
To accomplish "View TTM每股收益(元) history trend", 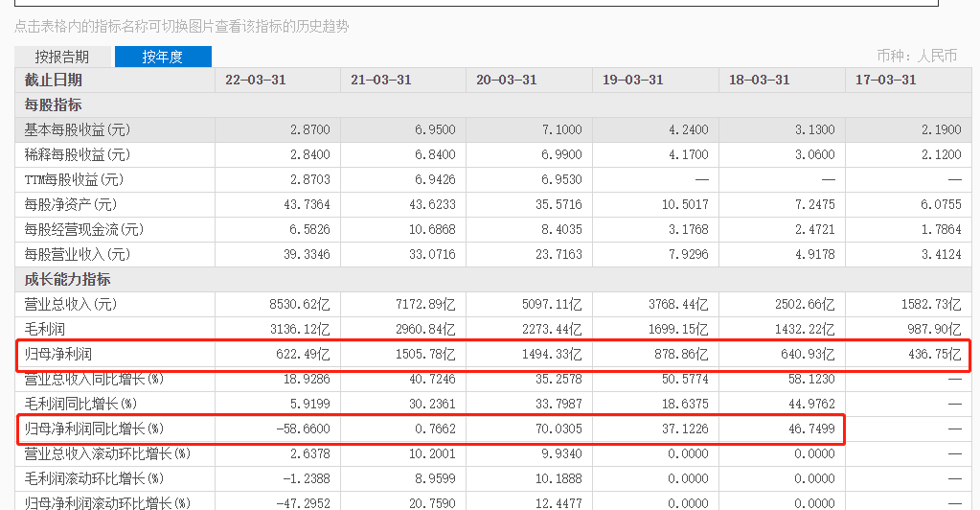I will point(74,179).
